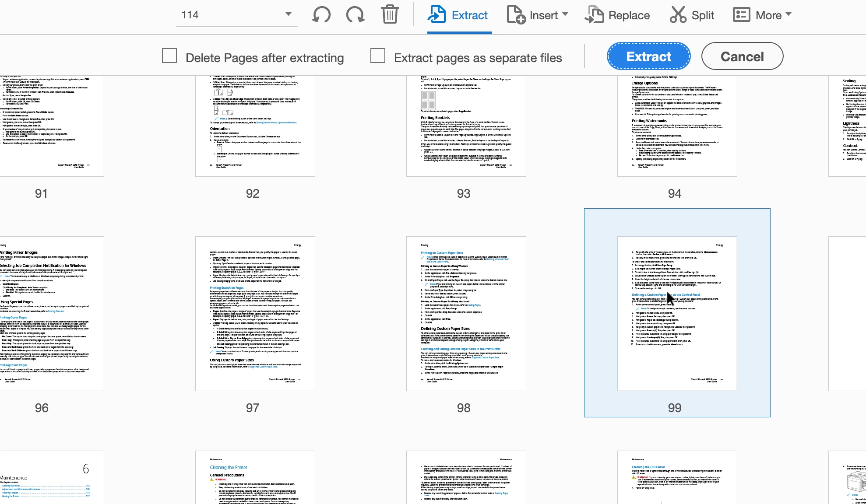
Task: Select the Cleaning the Printer page thumbnail
Action: [x=255, y=477]
